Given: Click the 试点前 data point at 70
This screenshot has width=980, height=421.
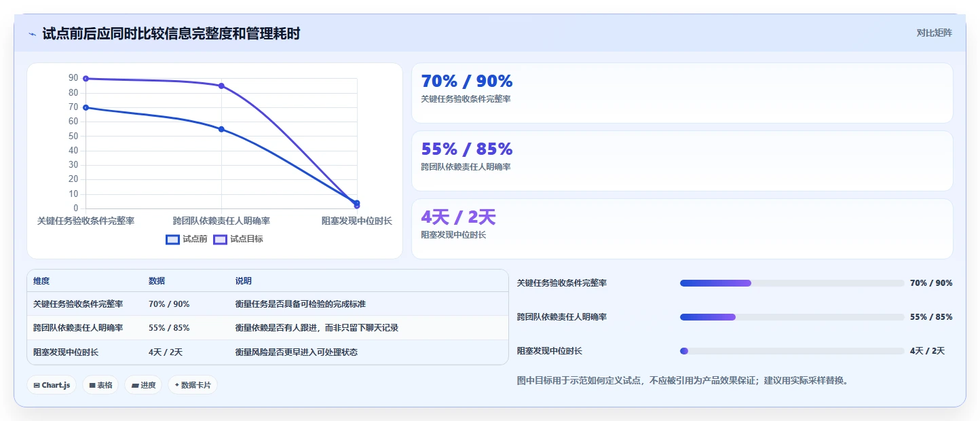Looking at the screenshot, I should [86, 107].
